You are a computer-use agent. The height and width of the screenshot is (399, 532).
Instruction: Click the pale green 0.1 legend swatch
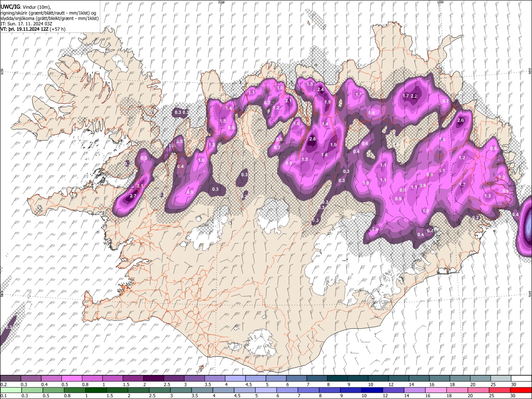tap(11, 390)
